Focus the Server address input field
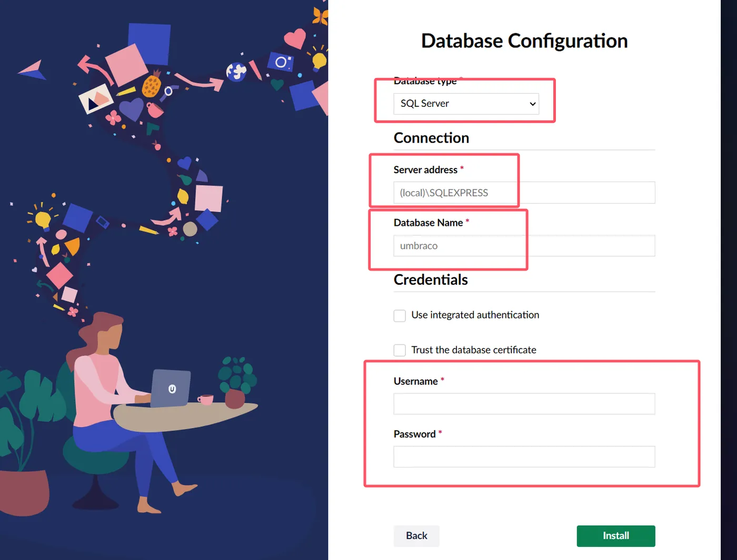Viewport: 737px width, 560px height. [524, 193]
